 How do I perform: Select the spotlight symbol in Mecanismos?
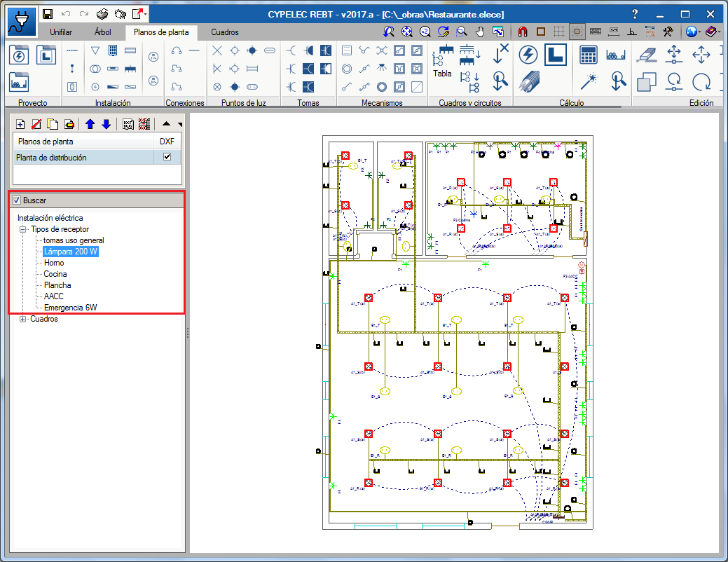click(382, 68)
